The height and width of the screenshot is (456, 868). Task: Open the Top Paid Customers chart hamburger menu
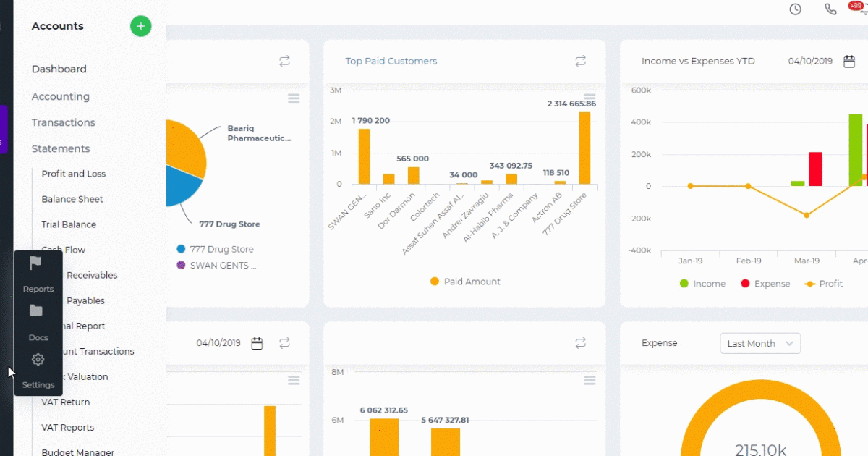[x=590, y=97]
